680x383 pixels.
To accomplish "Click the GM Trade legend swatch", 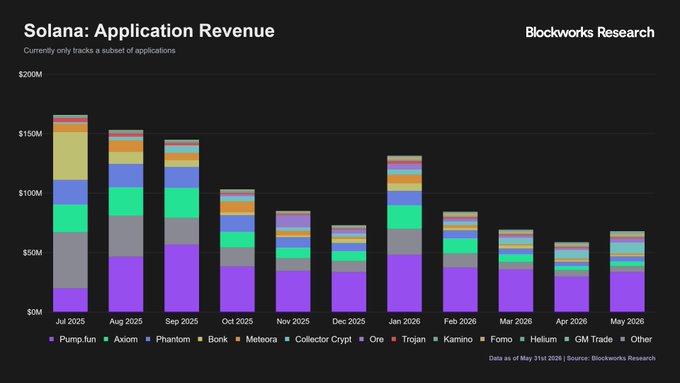I will tap(567, 339).
